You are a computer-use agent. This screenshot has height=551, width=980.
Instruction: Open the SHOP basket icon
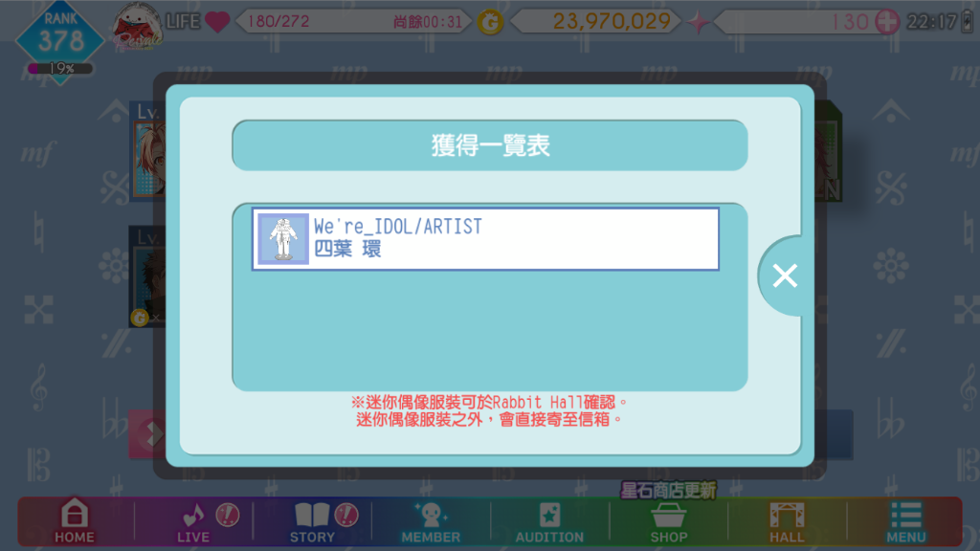[668, 522]
